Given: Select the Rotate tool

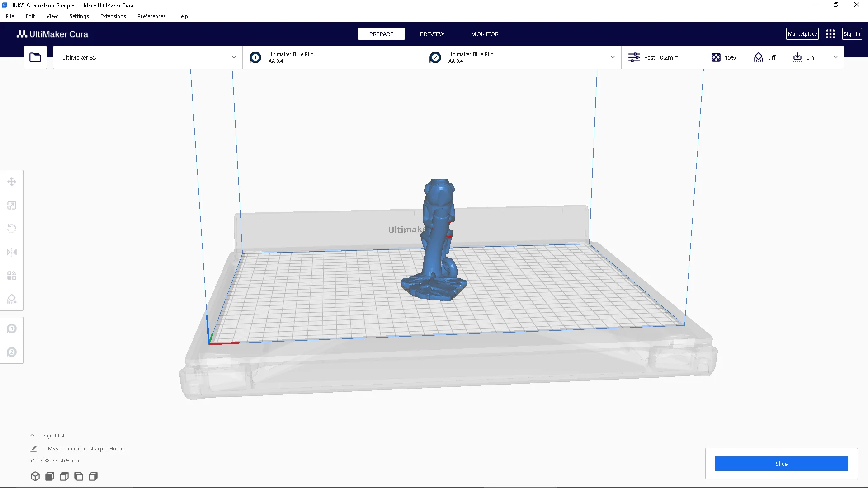Looking at the screenshot, I should (x=12, y=229).
